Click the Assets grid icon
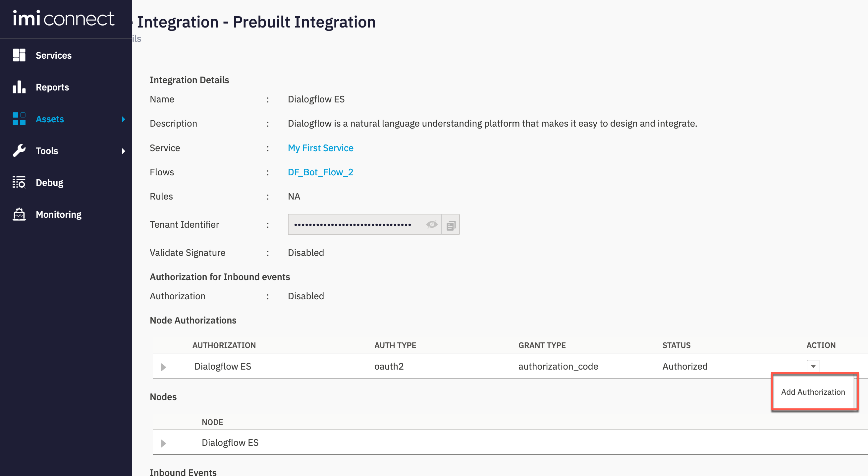Screen dimensions: 868x476 (x=19, y=119)
